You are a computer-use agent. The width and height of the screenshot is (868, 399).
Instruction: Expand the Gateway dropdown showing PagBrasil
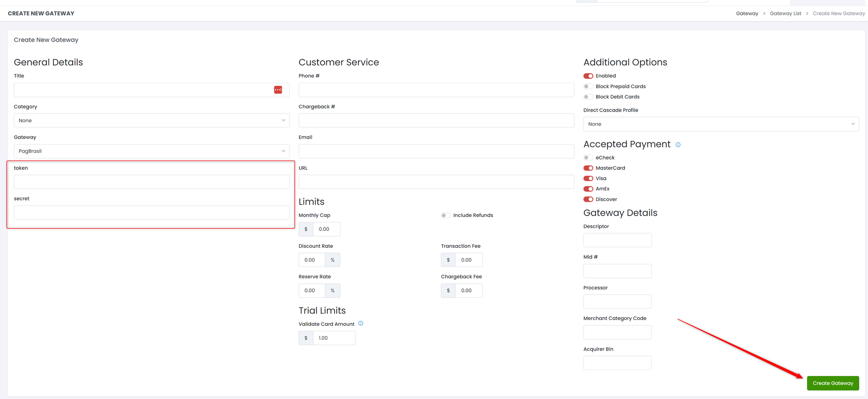click(x=151, y=151)
